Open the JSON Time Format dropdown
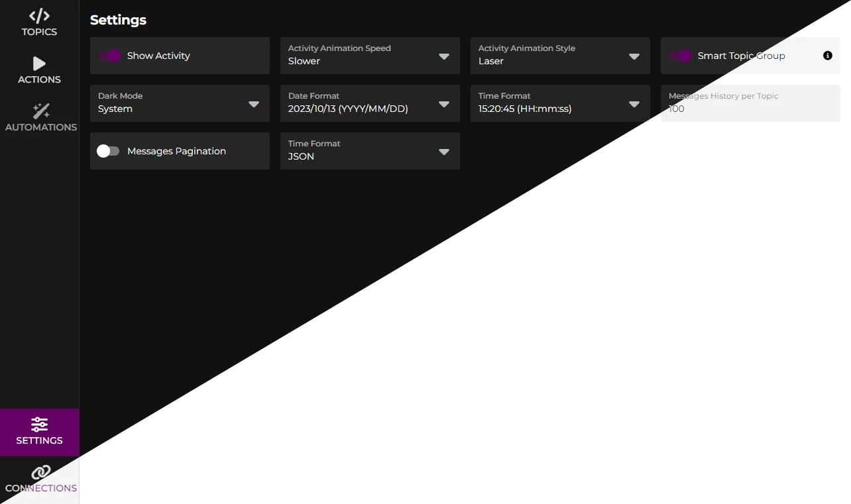The image size is (851, 504). click(370, 151)
